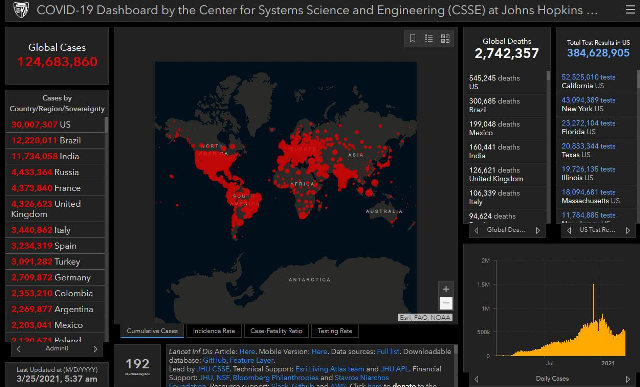
Task: Select the Cumulative Cases tab
Action: click(x=152, y=331)
